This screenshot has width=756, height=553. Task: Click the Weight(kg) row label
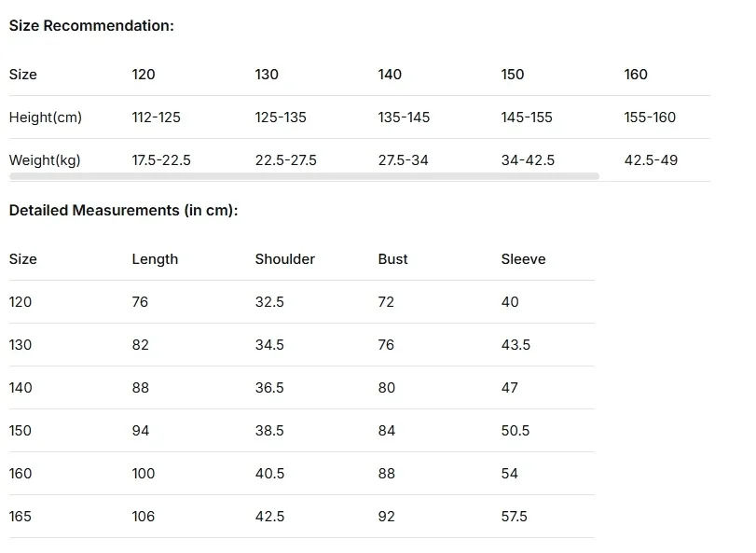tap(45, 160)
